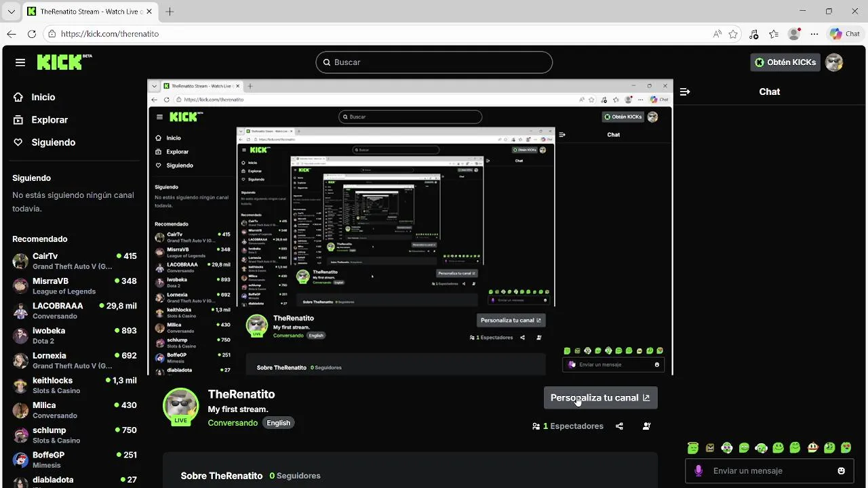Open the tab list dropdown arrow
This screenshot has width=868, height=488.
pos(11,12)
